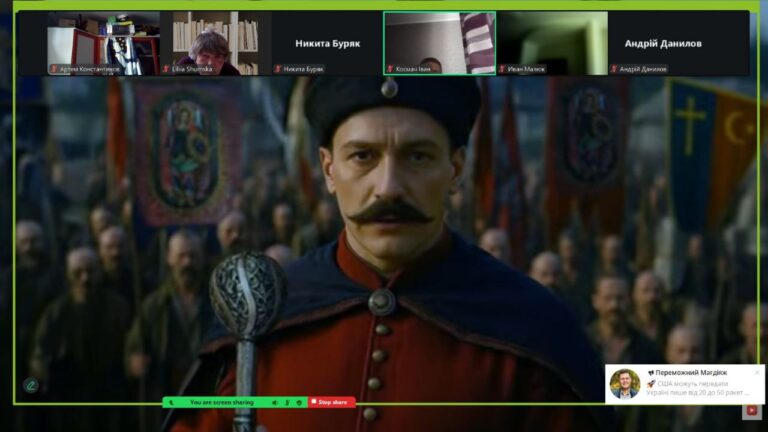Image resolution: width=768 pixels, height=432 pixels.
Task: Click the green security shield icon
Action: point(299,402)
